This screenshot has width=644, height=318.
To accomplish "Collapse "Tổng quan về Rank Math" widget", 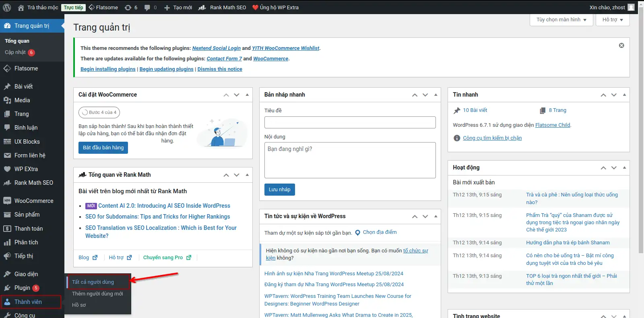I will (247, 175).
